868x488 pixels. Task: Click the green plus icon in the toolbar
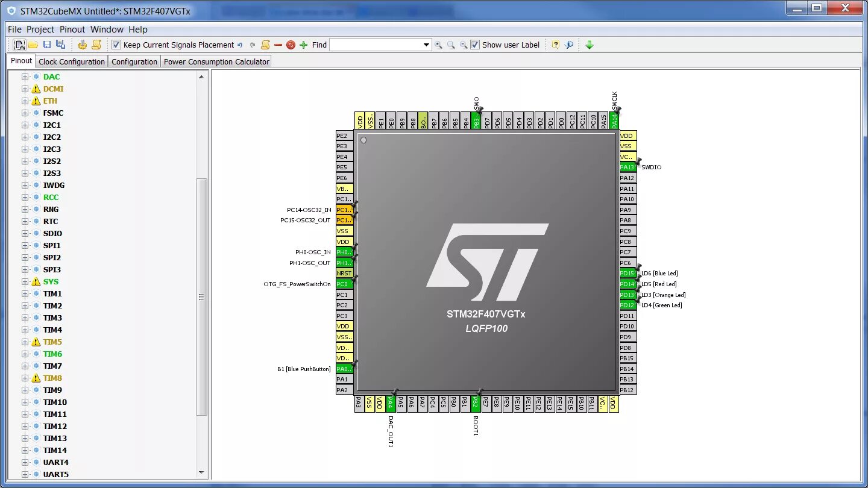point(303,45)
